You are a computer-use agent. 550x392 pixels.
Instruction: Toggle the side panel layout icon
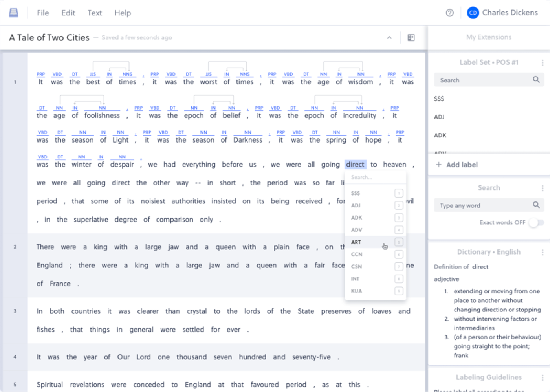411,37
